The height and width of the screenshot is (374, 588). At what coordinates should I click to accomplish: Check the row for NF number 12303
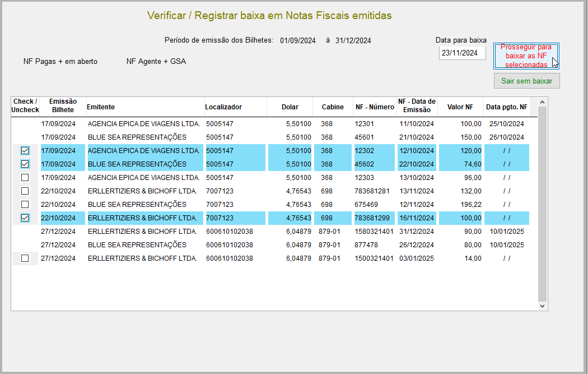(x=25, y=177)
